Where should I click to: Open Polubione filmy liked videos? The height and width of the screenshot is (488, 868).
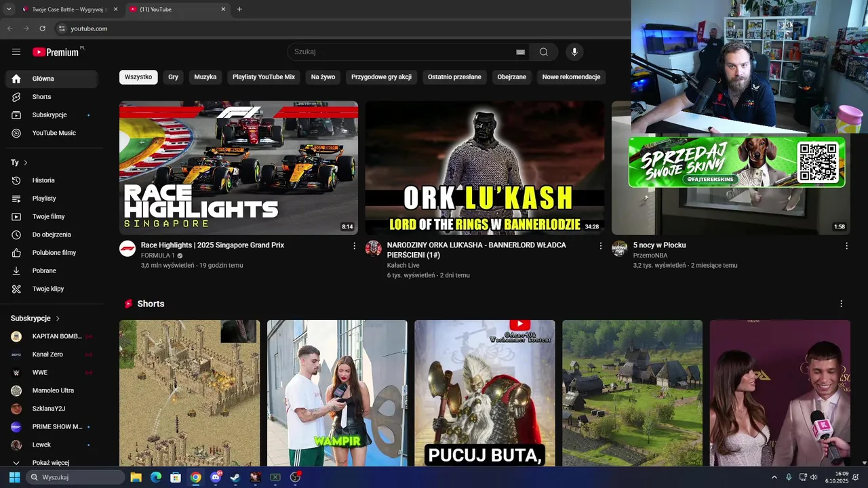pos(52,253)
